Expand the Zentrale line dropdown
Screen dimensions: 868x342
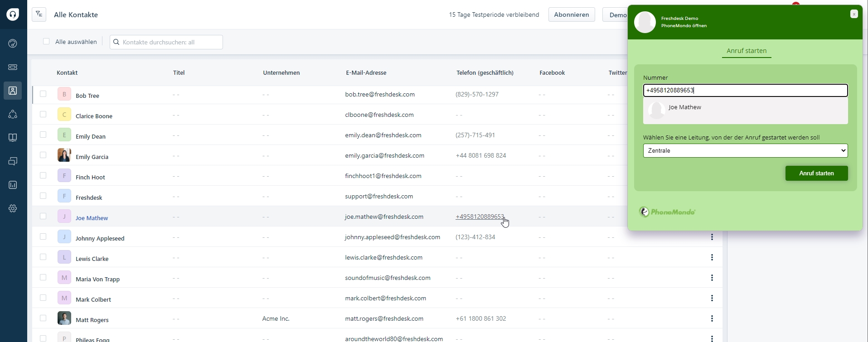tap(745, 150)
